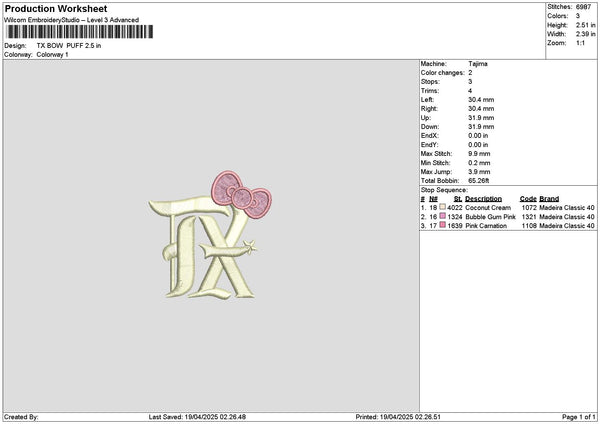
Task: Click stitch count 4022 in row 1
Action: [455, 208]
